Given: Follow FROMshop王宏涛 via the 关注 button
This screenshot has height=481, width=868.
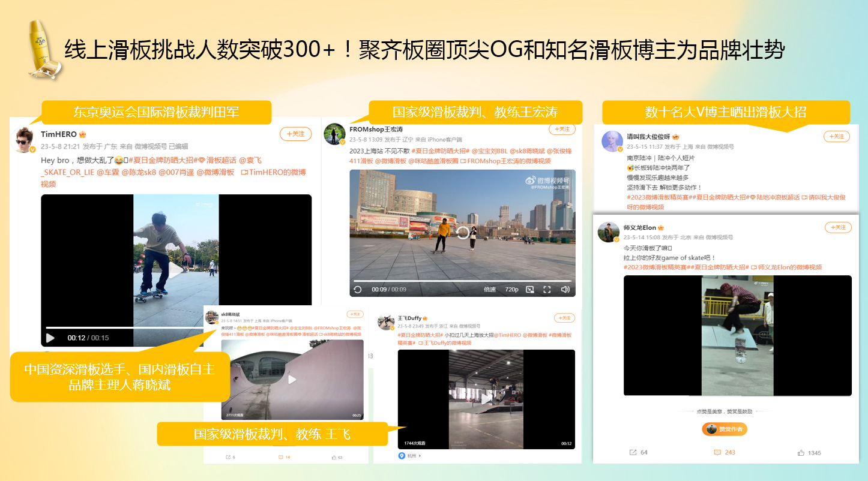Looking at the screenshot, I should tap(562, 130).
